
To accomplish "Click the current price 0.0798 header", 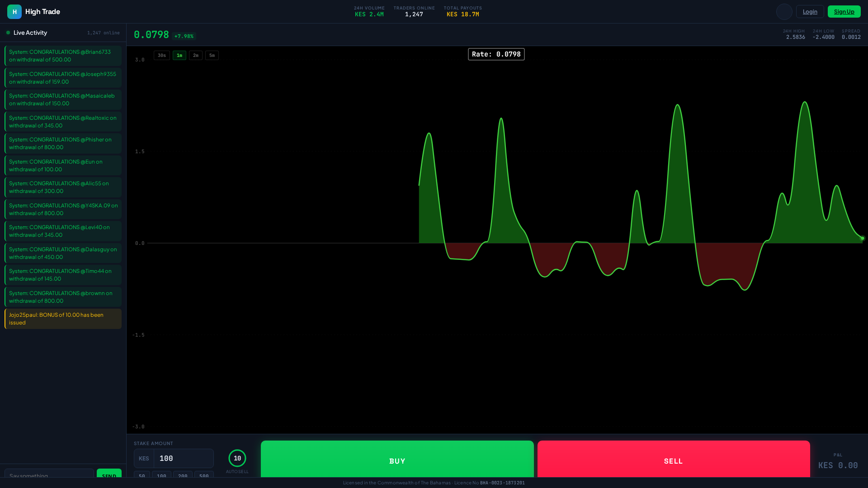I will click(151, 35).
